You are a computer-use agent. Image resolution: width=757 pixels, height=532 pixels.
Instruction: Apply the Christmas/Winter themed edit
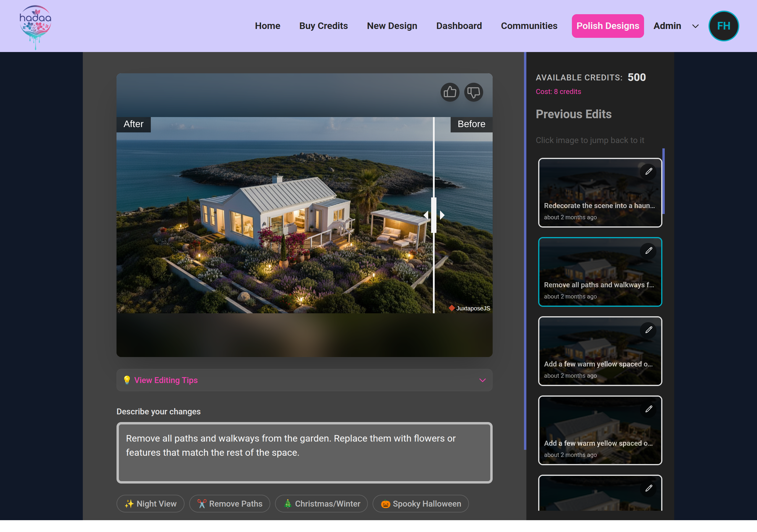[321, 504]
